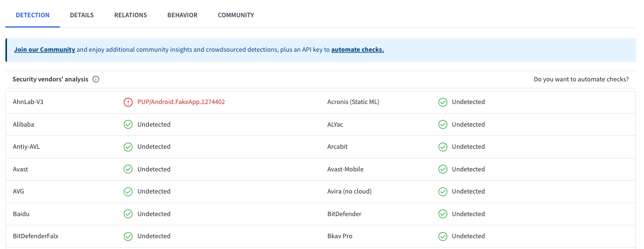Click the info icon beside Security vendors' analysis

click(x=96, y=79)
